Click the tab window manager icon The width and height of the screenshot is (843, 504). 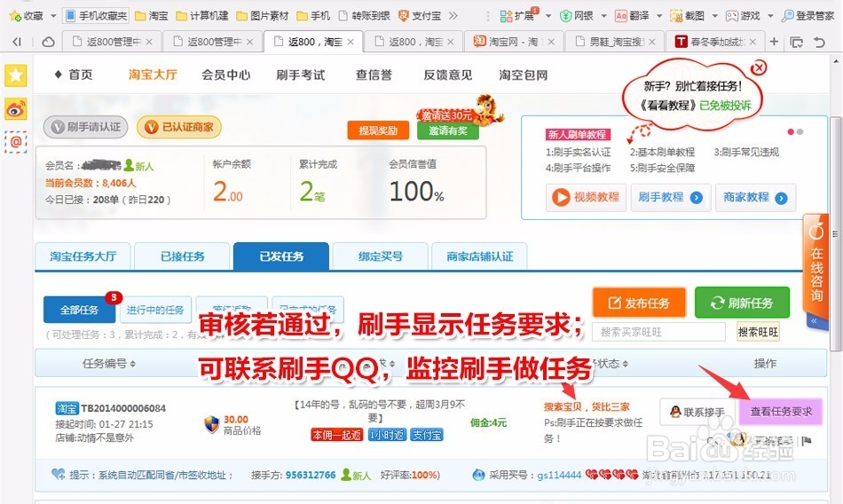coord(796,42)
